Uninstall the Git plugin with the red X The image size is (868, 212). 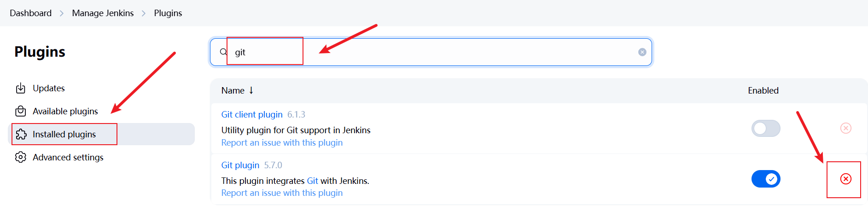(x=846, y=179)
